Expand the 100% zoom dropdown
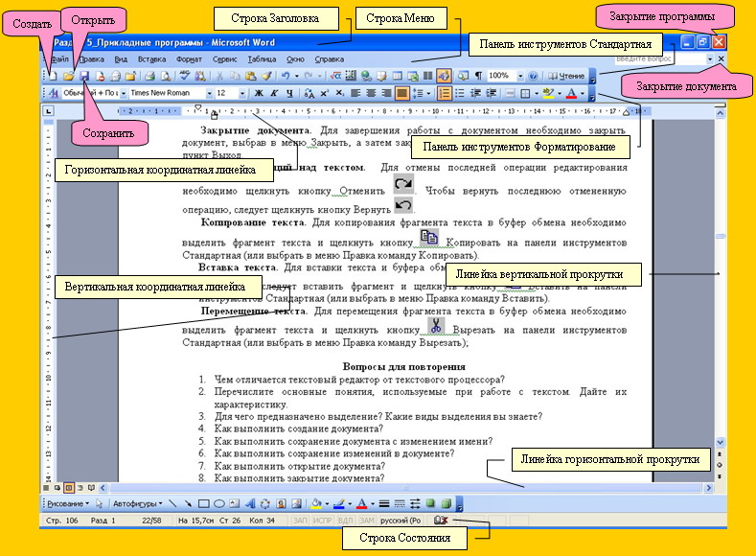Image resolution: width=756 pixels, height=556 pixels. (519, 75)
